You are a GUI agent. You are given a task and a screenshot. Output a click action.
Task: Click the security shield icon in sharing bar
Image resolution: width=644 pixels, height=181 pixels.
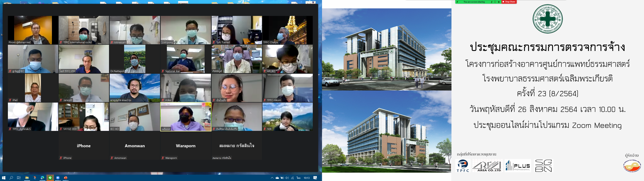[x=499, y=2]
